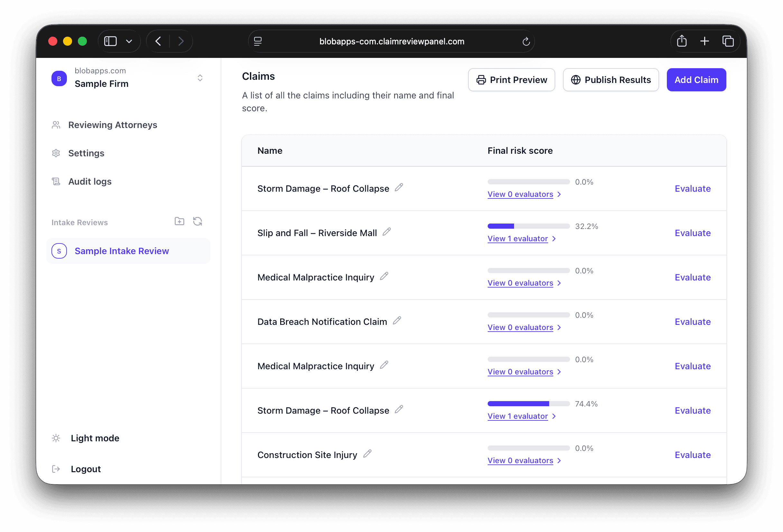The height and width of the screenshot is (532, 783).
Task: Go back with the browser back arrow
Action: [x=158, y=41]
